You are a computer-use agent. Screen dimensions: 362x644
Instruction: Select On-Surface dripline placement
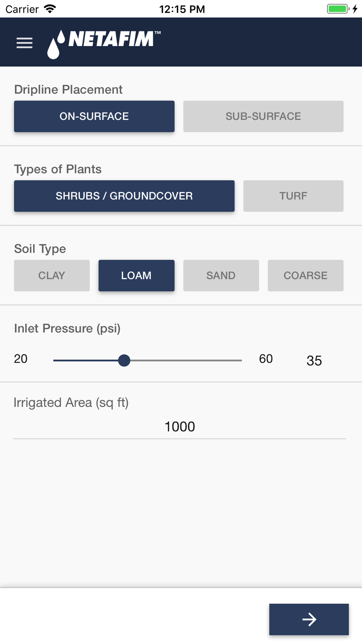coord(94,116)
